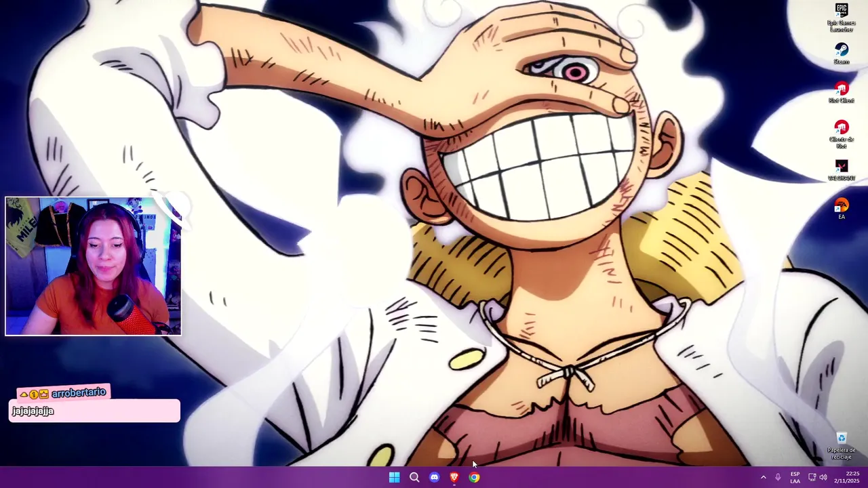This screenshot has height=488, width=868.
Task: Open the Windows Start menu
Action: [x=394, y=478]
